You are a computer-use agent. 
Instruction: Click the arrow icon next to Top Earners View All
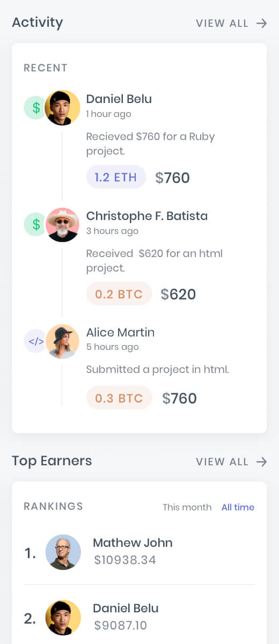(x=261, y=462)
